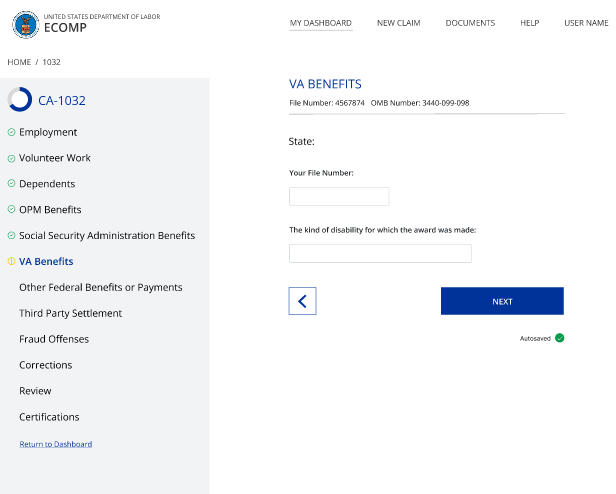Focus the kind of disability text field
Screen dimensions: 616x494
coord(380,253)
